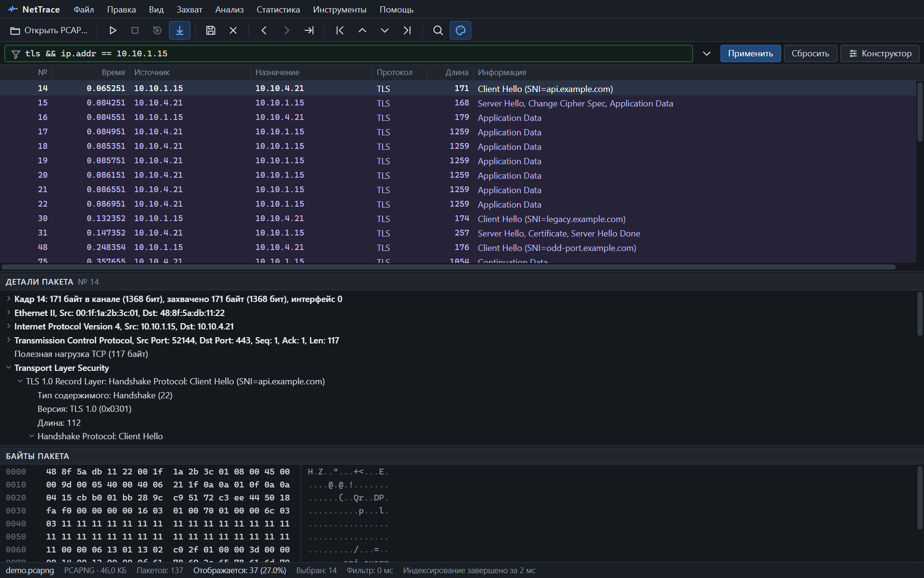This screenshot has height=578, width=924.
Task: Go to next packet down-chevron icon
Action: point(385,30)
